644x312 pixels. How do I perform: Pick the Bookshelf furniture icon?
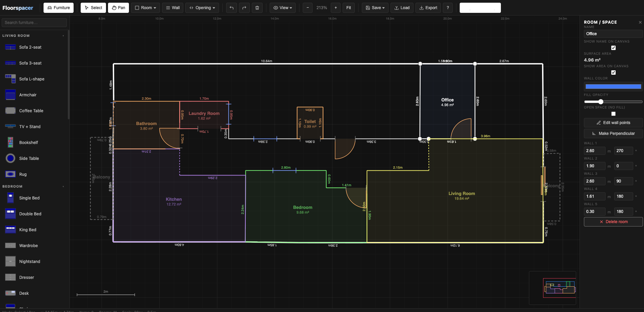pyautogui.click(x=10, y=142)
